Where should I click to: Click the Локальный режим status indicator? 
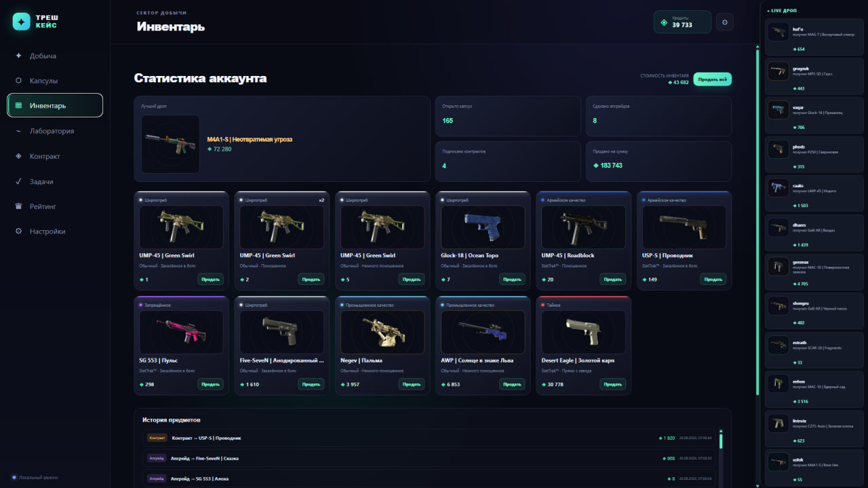coord(35,477)
